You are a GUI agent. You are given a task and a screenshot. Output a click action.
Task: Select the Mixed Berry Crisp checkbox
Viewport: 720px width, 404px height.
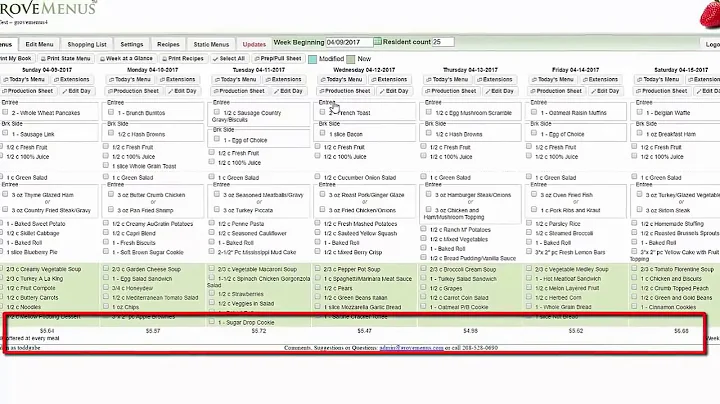click(x=317, y=252)
